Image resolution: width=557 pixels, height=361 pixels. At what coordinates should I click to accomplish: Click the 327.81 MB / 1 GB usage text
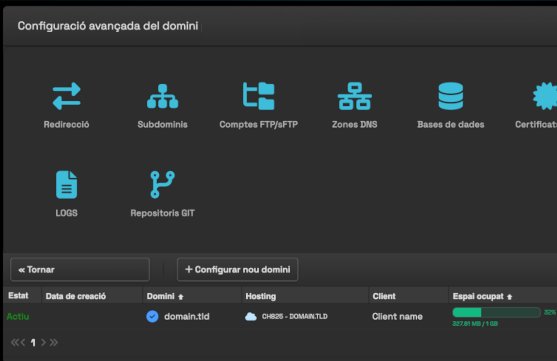pos(475,324)
